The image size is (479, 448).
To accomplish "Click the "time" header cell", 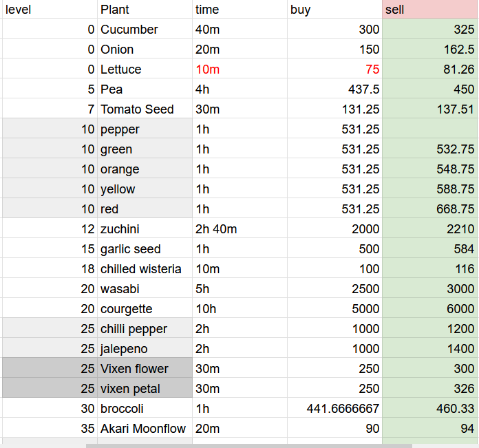I will tap(239, 10).
